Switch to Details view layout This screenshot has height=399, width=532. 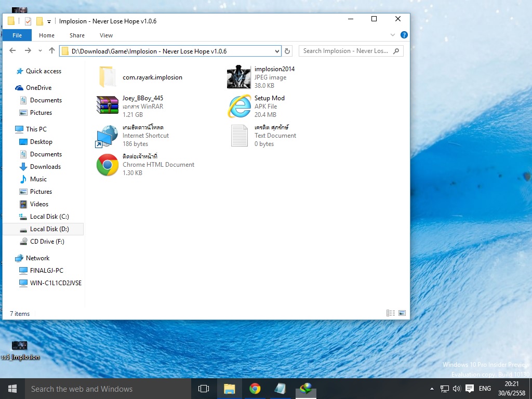391,313
